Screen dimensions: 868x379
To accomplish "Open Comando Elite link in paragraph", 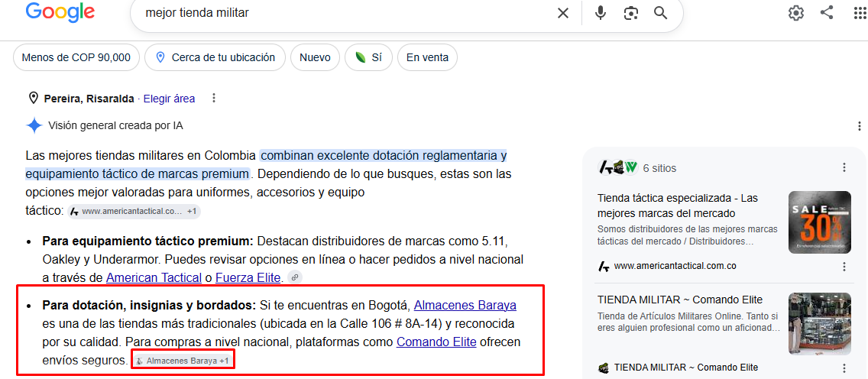I will point(436,342).
